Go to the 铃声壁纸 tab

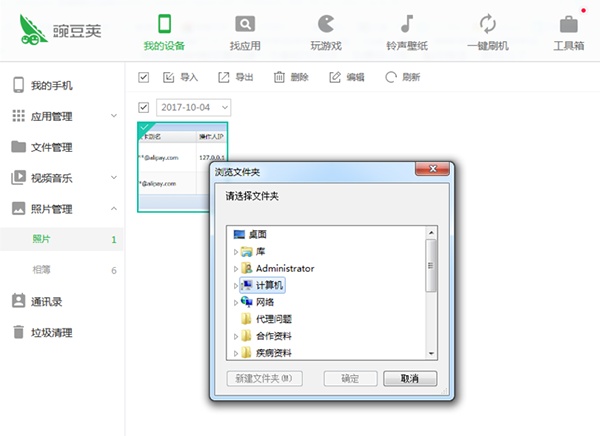click(x=407, y=33)
